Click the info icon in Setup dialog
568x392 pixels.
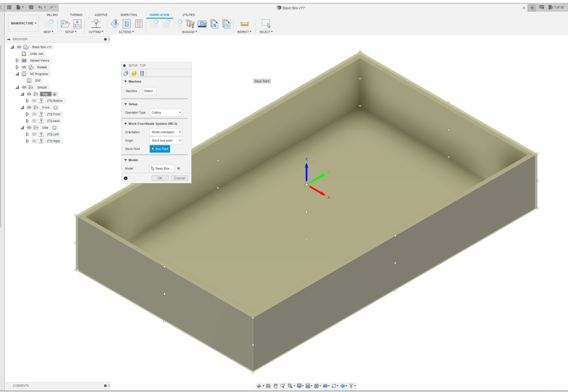(x=126, y=178)
